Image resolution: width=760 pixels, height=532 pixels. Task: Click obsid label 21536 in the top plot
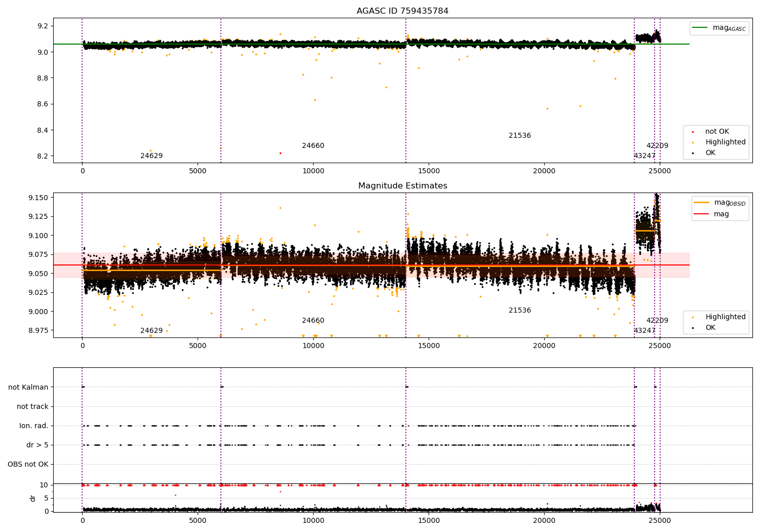520,136
